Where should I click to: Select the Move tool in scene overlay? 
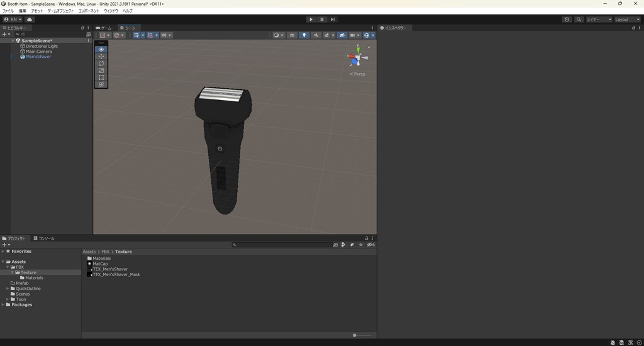[101, 56]
